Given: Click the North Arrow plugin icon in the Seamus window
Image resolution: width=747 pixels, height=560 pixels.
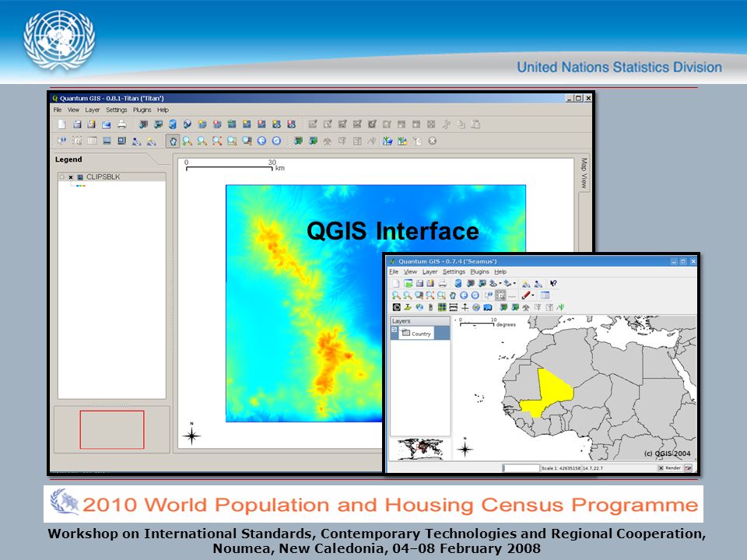Looking at the screenshot, I should point(465,307).
